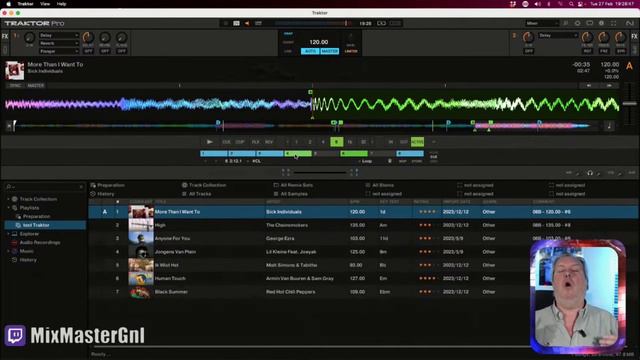640x360 pixels.
Task: Expand the Explorer tree node
Action: click(8, 234)
